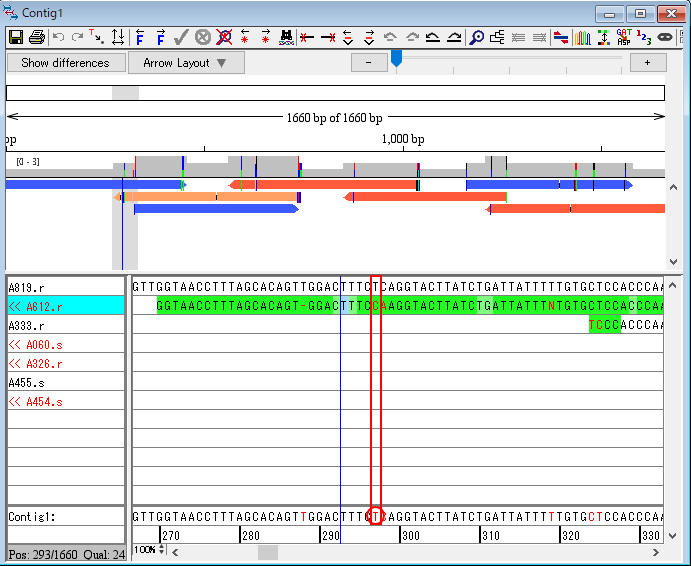
Task: Click the tree hierarchy layout icon
Action: (498, 37)
